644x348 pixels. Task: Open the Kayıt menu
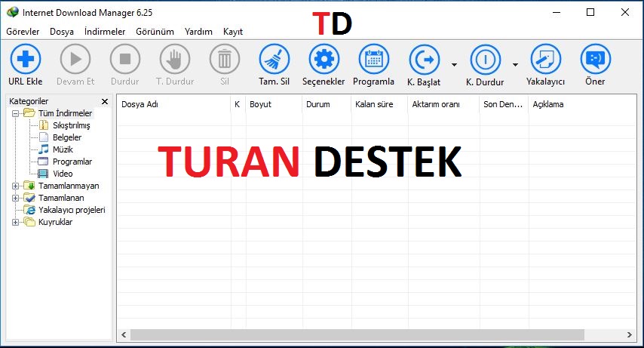click(x=233, y=32)
